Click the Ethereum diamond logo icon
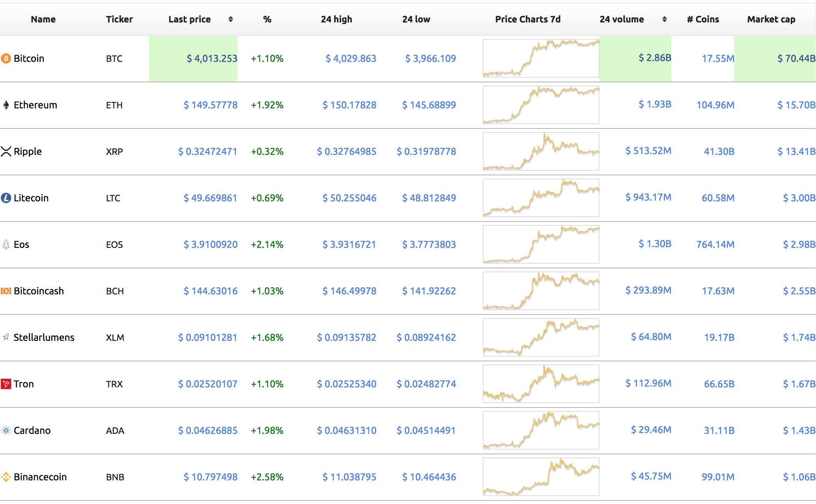The height and width of the screenshot is (504, 816). pos(6,105)
